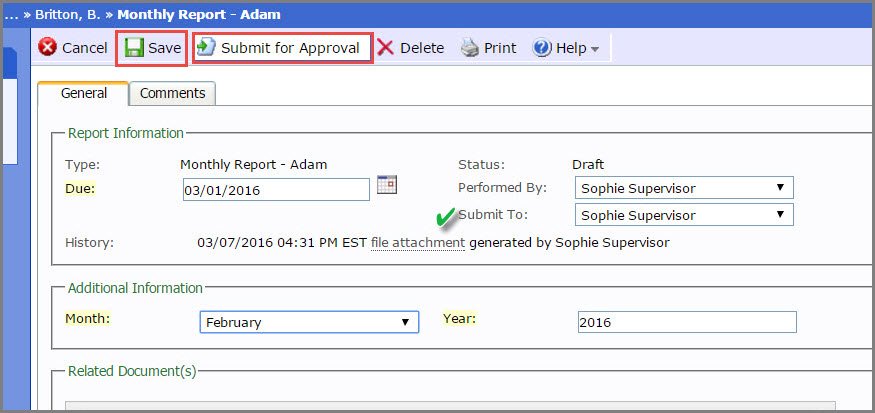This screenshot has height=413, width=875.
Task: Click the Britton, B. breadcrumb link
Action: click(x=68, y=15)
